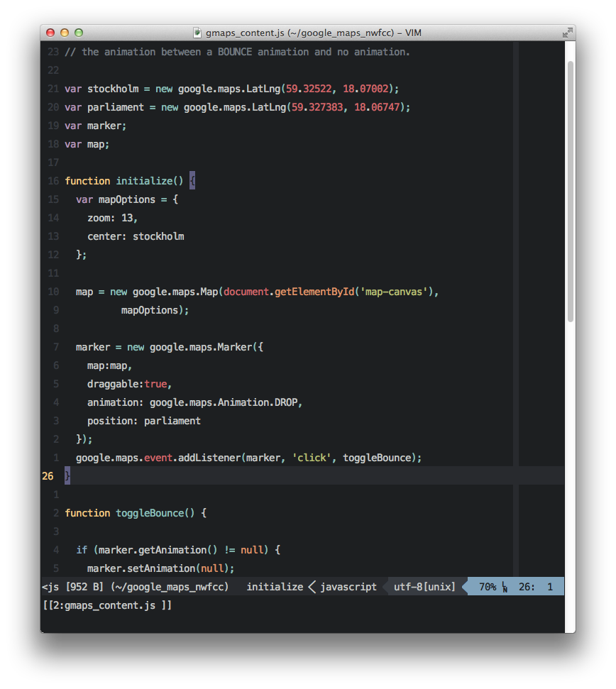Click the comment line about BOUNCE animation
Image resolution: width=616 pixels, height=689 pixels.
coord(237,52)
